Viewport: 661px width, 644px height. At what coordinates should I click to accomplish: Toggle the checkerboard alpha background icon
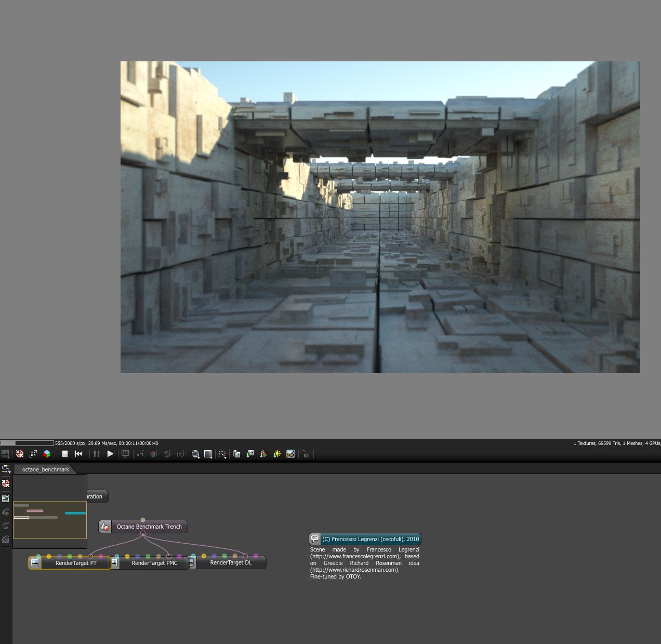tap(290, 454)
